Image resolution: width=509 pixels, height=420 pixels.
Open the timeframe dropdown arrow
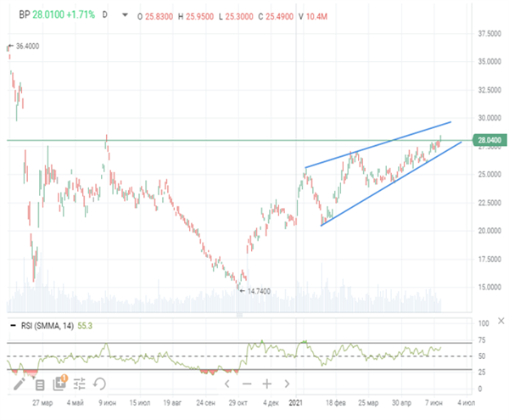[125, 14]
